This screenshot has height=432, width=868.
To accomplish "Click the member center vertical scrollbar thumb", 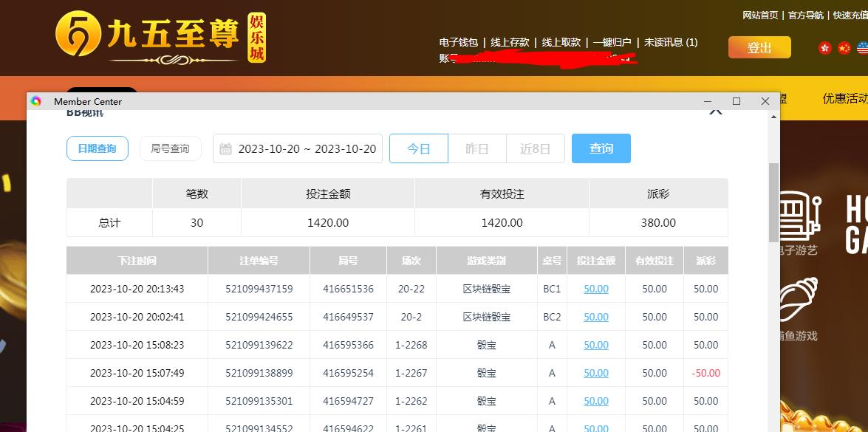I will tap(774, 202).
